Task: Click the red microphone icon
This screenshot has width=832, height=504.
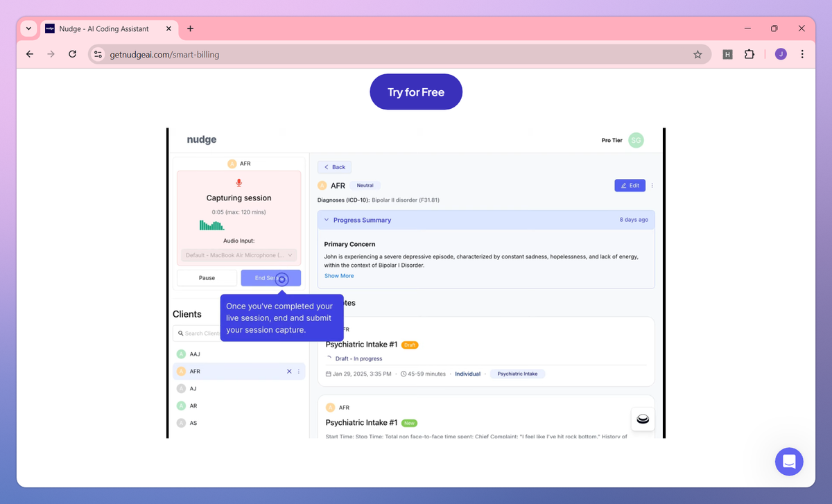Action: coord(239,183)
